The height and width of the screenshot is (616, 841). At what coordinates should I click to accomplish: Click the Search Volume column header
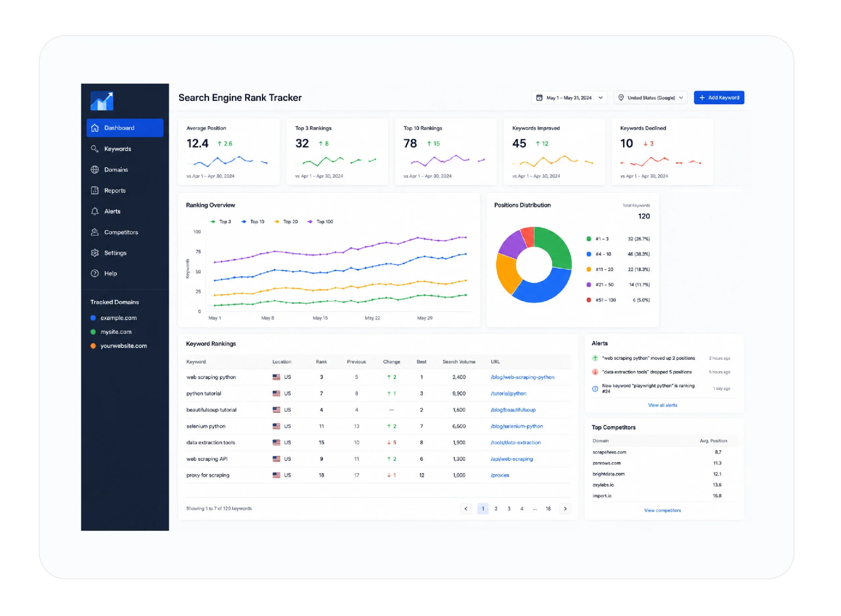coord(459,362)
